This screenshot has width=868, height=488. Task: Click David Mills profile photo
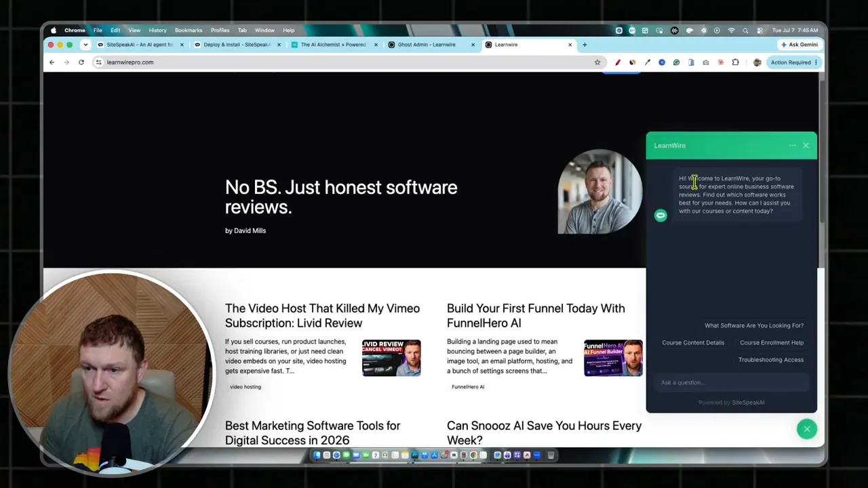pyautogui.click(x=600, y=192)
